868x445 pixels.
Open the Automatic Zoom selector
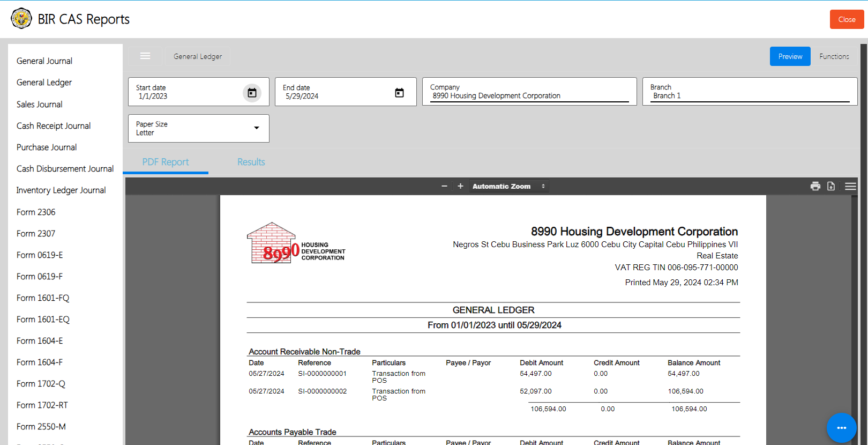[508, 186]
